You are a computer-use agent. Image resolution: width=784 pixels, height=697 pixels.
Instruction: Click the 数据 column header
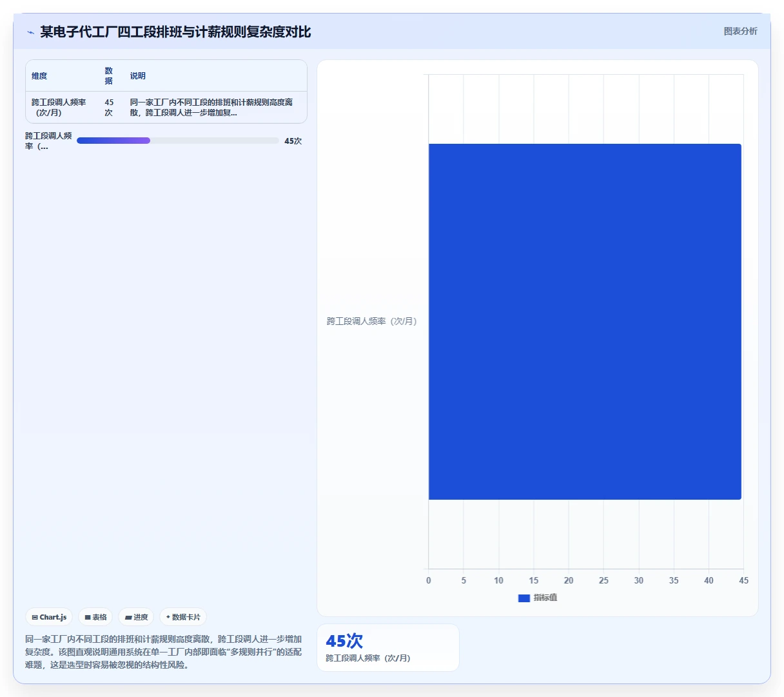[x=109, y=75]
